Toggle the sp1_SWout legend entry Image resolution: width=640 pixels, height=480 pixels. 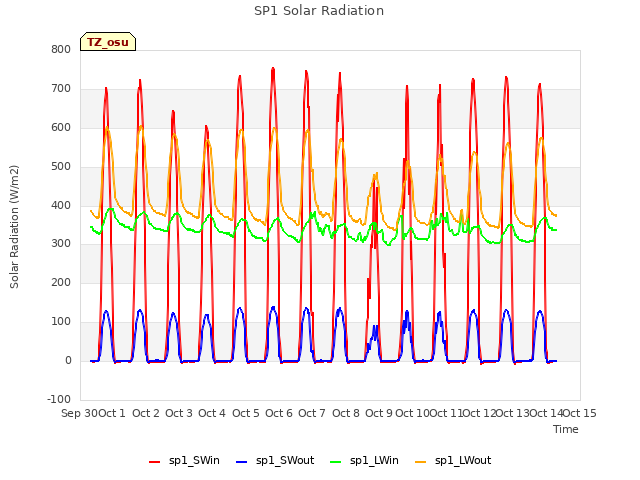pyautogui.click(x=275, y=460)
